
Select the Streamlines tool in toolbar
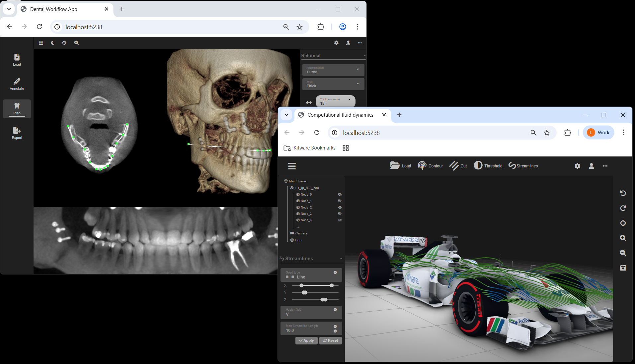pyautogui.click(x=523, y=166)
